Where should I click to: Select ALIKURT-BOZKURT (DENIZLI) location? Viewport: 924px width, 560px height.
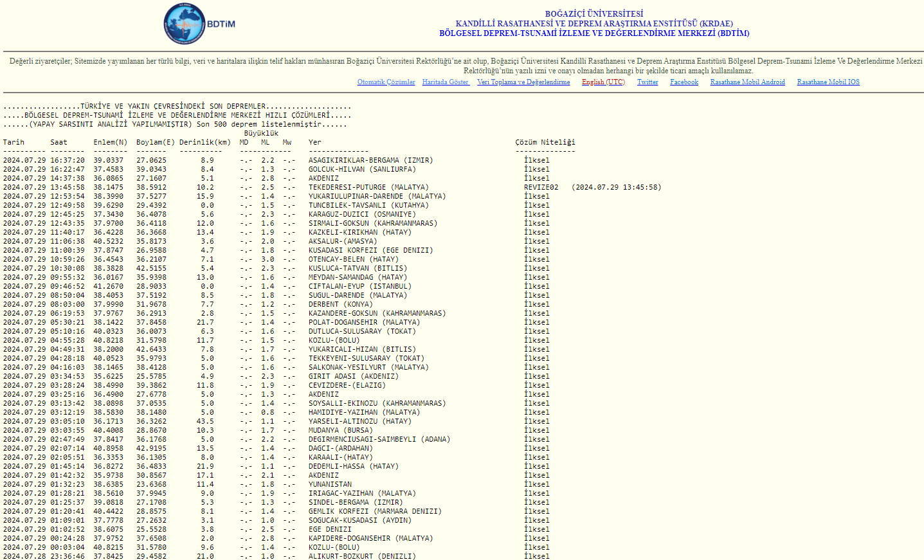tap(362, 556)
